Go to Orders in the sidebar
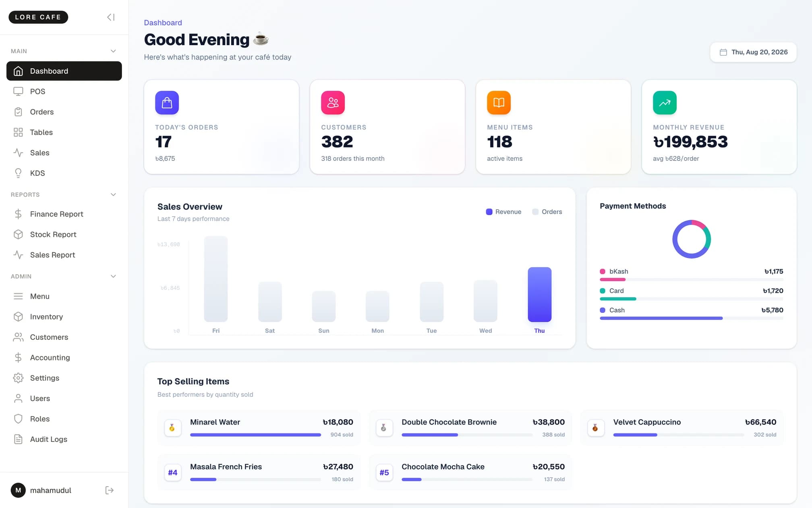This screenshot has height=508, width=812. [x=64, y=112]
